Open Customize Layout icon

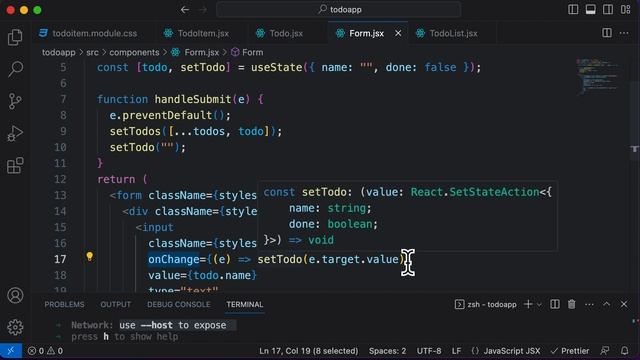click(625, 9)
